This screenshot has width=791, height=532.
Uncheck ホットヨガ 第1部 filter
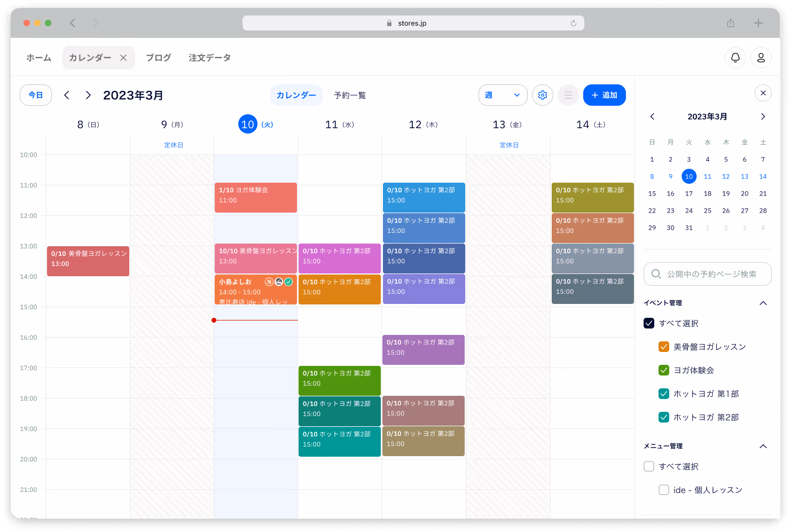coord(664,394)
